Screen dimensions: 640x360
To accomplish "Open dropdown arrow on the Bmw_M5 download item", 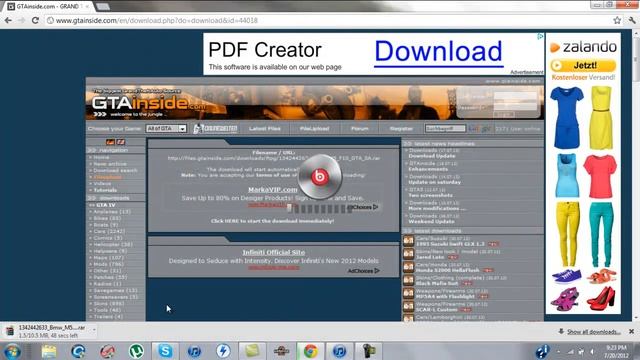I will click(x=94, y=329).
